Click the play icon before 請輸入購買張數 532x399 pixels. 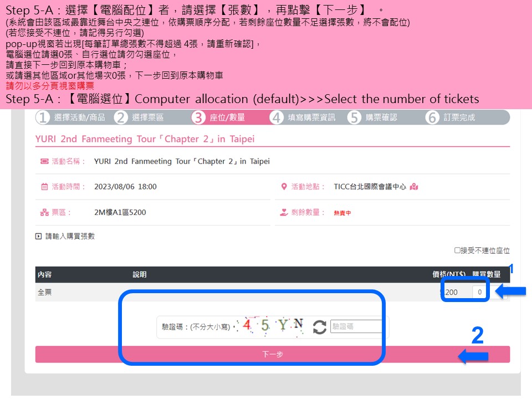(x=39, y=236)
